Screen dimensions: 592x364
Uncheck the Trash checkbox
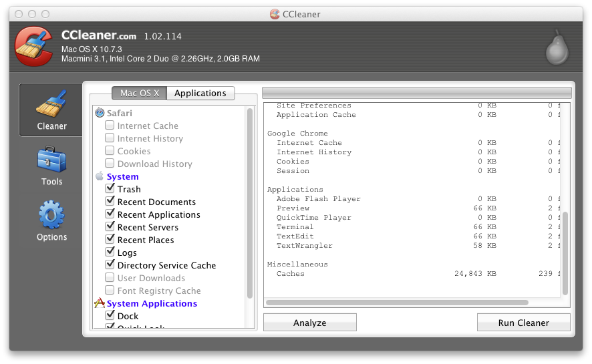[x=110, y=188]
